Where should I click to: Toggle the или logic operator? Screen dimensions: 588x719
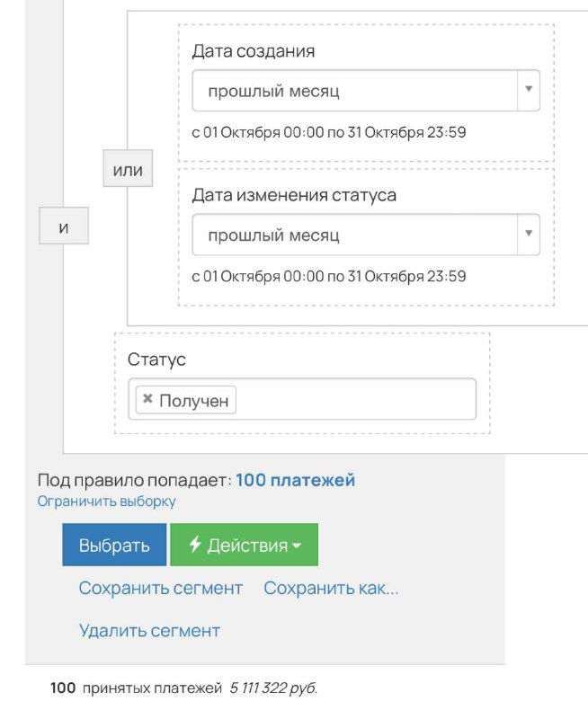click(129, 168)
